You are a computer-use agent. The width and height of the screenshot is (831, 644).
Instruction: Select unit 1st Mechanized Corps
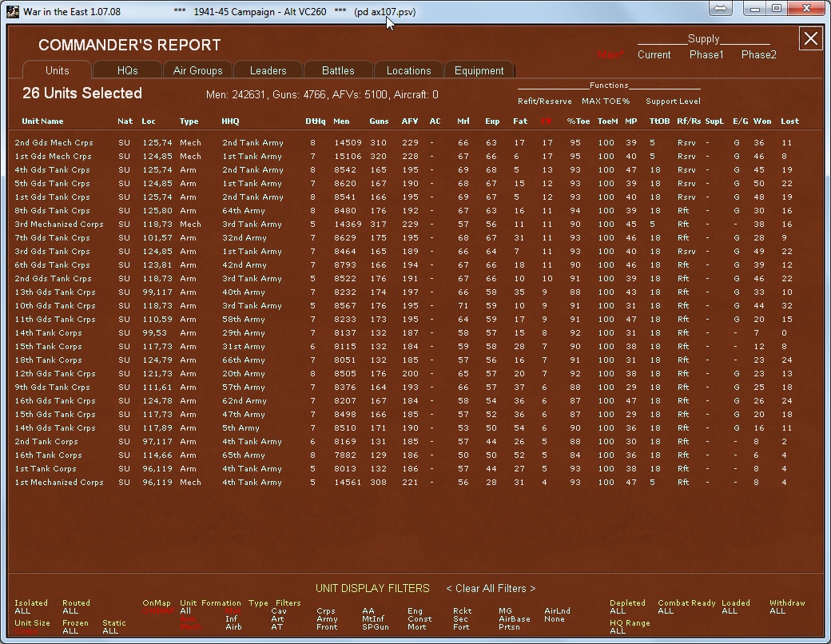pos(59,483)
